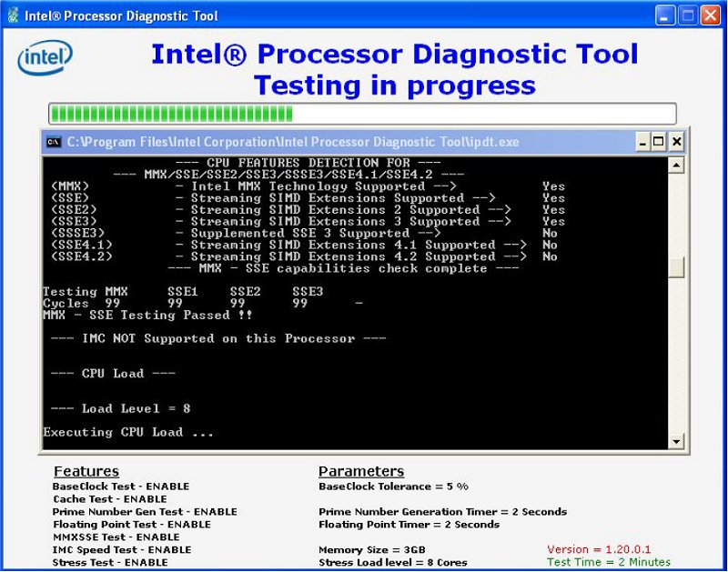Click "Floating Point Timer = 2 Seconds"
Image resolution: width=728 pixels, height=572 pixels.
coord(409,525)
